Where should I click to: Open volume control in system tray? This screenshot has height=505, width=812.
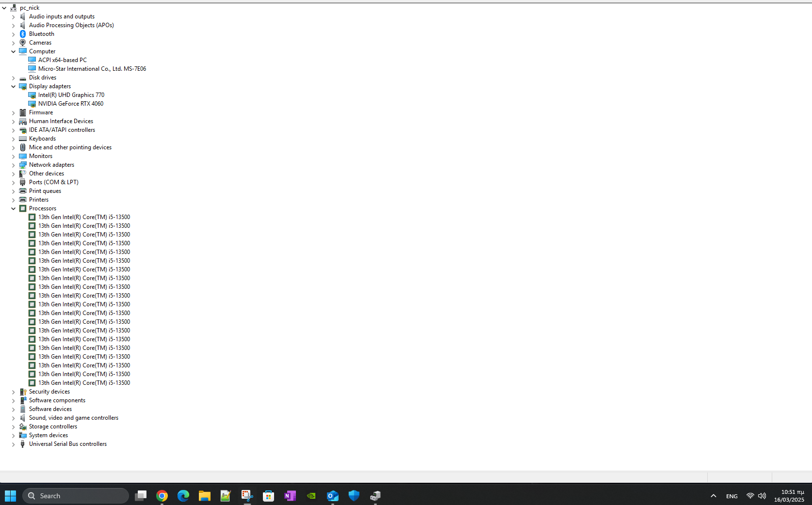(x=762, y=496)
